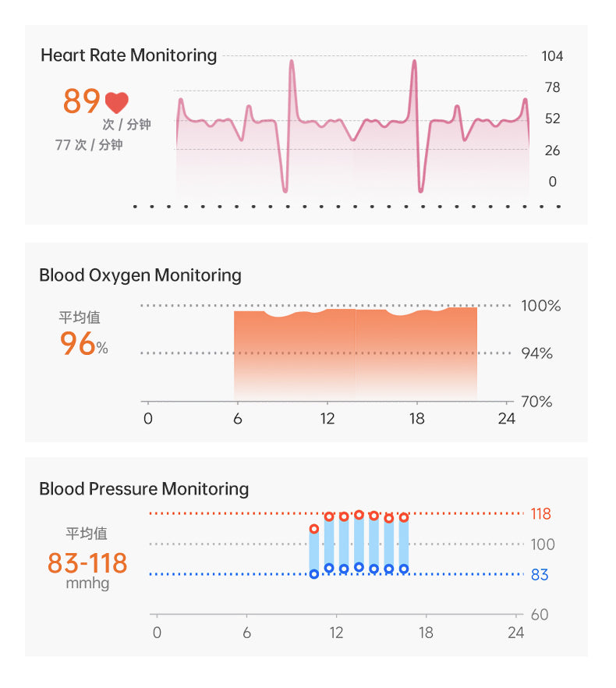Click the mmhg unit label
Image resolution: width=616 pixels, height=688 pixels.
point(87,583)
